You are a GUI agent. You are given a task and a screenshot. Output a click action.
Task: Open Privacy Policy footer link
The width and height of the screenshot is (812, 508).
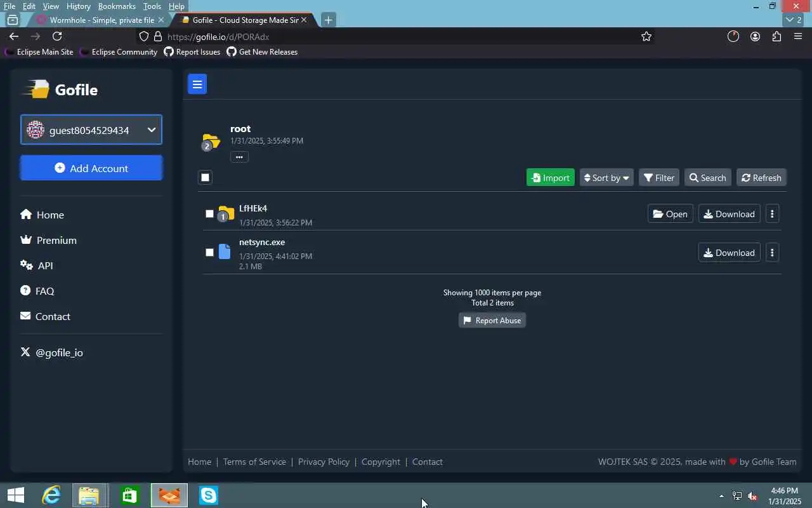pos(324,462)
